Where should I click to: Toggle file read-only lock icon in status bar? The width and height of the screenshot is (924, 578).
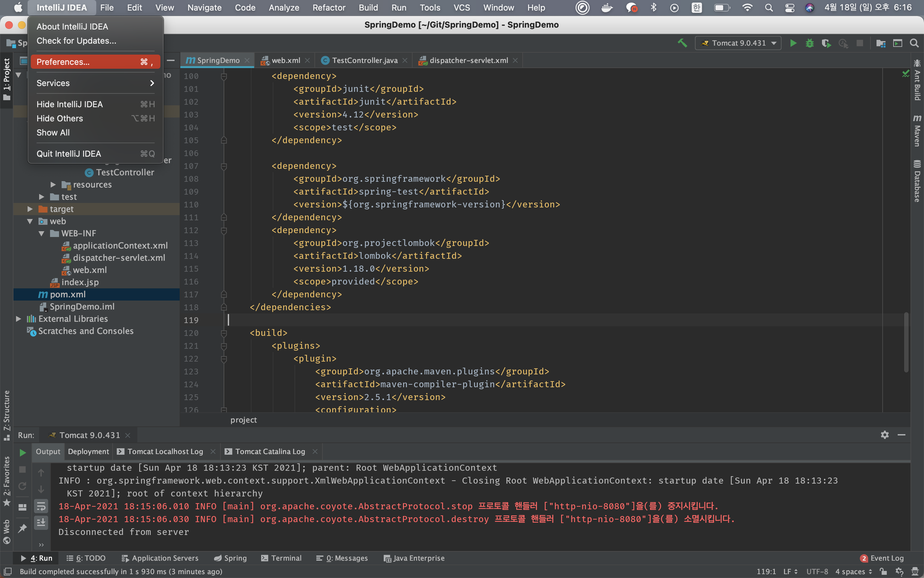(883, 572)
